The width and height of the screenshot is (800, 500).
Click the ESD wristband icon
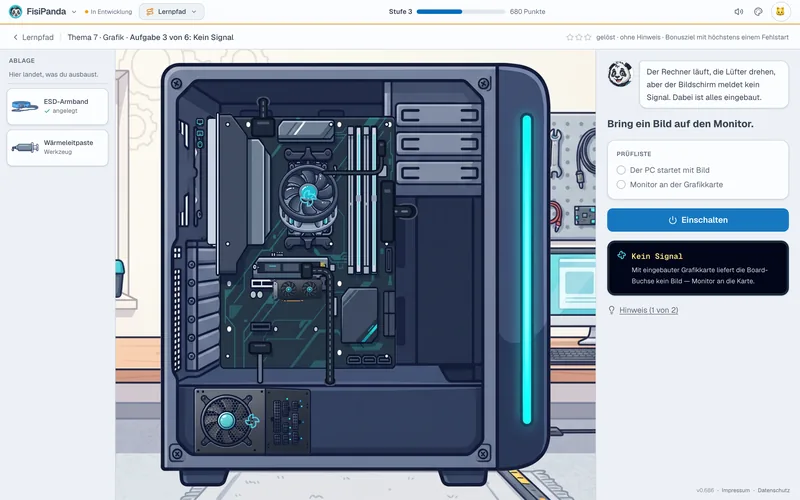click(x=24, y=106)
